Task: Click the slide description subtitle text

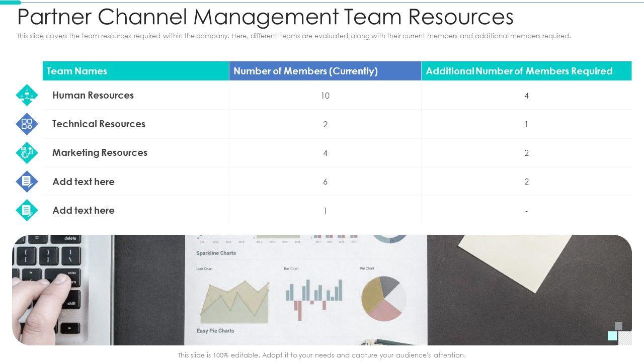Action: [294, 36]
